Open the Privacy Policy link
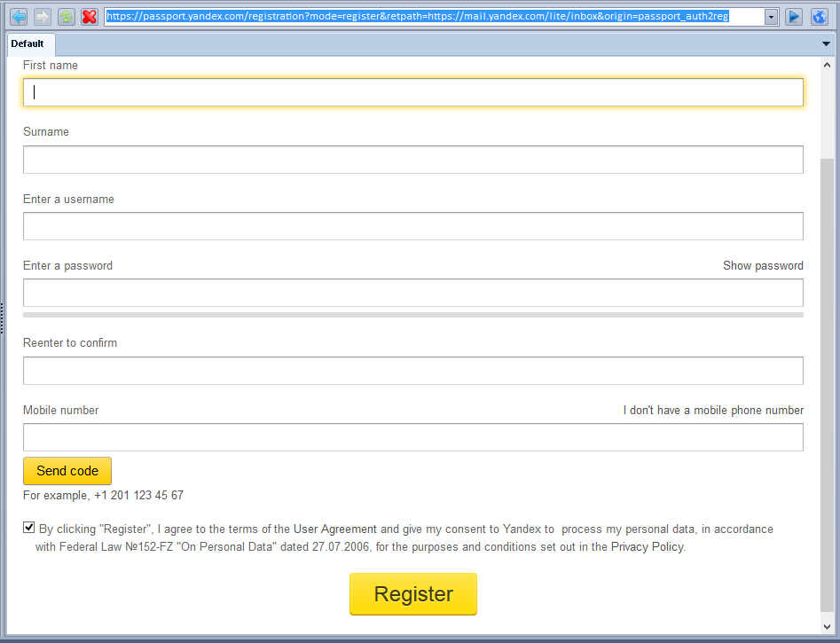Viewport: 840px width, 643px height. (x=647, y=547)
